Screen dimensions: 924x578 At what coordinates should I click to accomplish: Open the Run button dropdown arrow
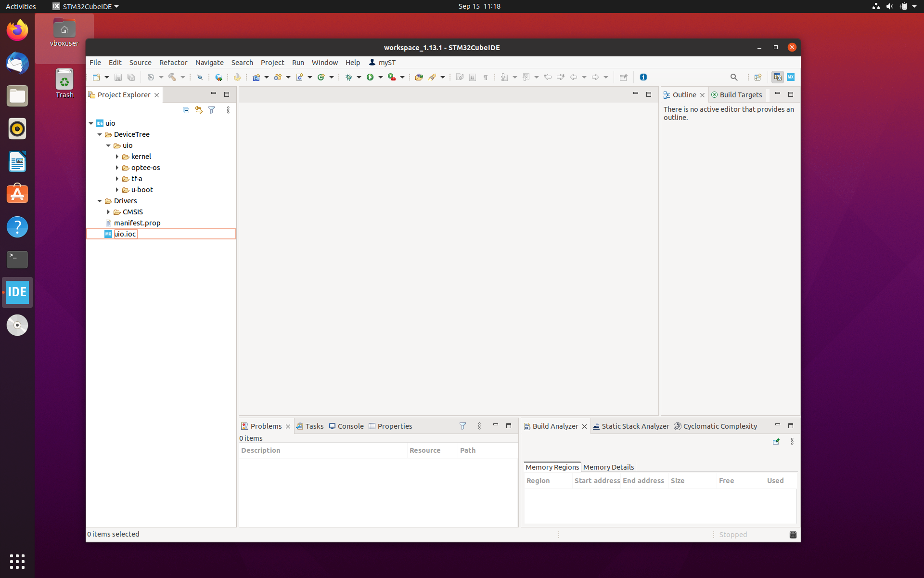point(381,77)
